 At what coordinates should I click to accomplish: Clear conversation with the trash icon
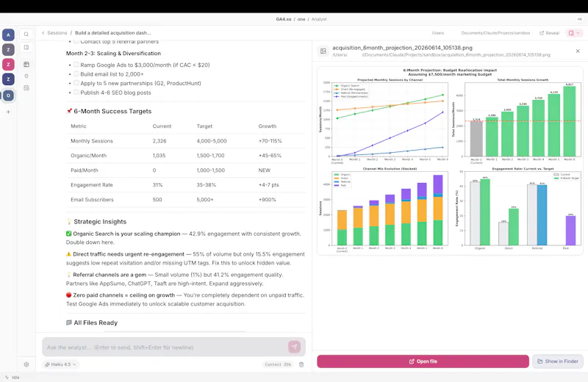click(301, 364)
